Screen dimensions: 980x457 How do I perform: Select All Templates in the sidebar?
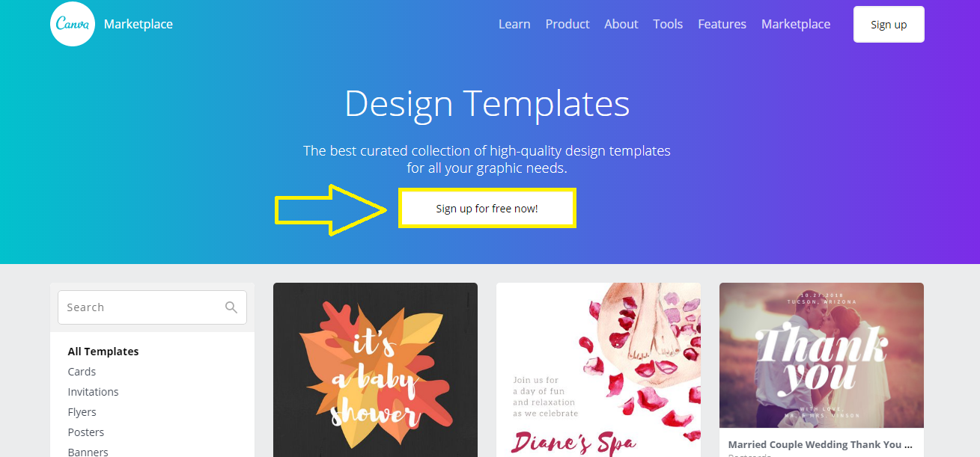pyautogui.click(x=103, y=352)
